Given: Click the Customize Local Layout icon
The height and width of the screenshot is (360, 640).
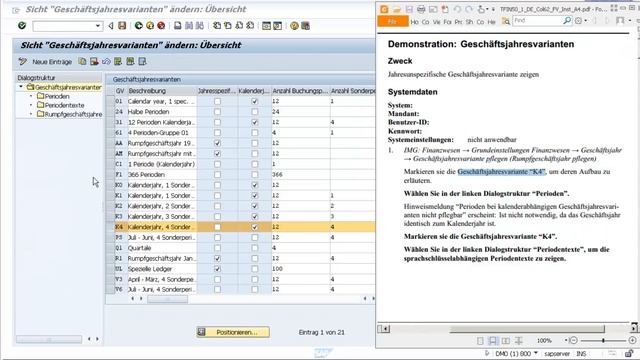Looking at the screenshot, I should 305,26.
